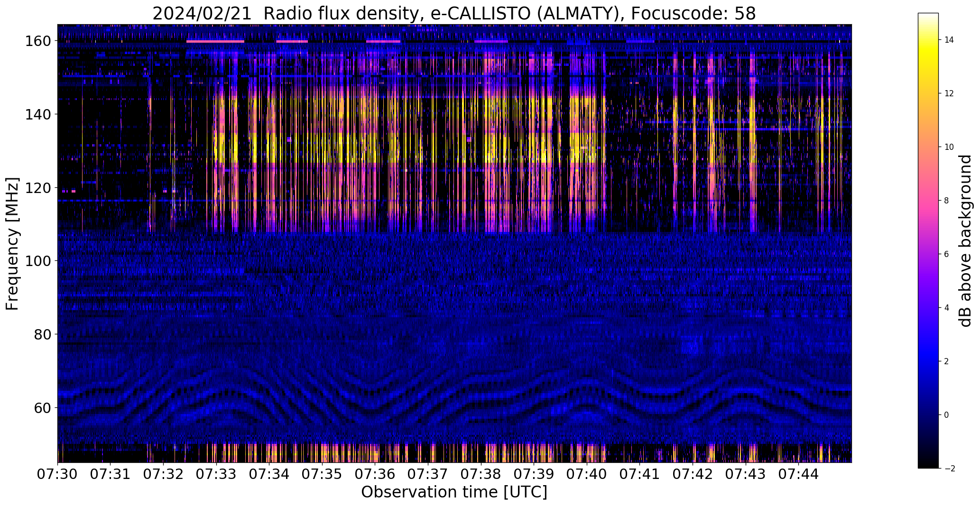Viewport: 980px width, 506px height.
Task: Click the colorbar tick value 14
Action: [949, 40]
